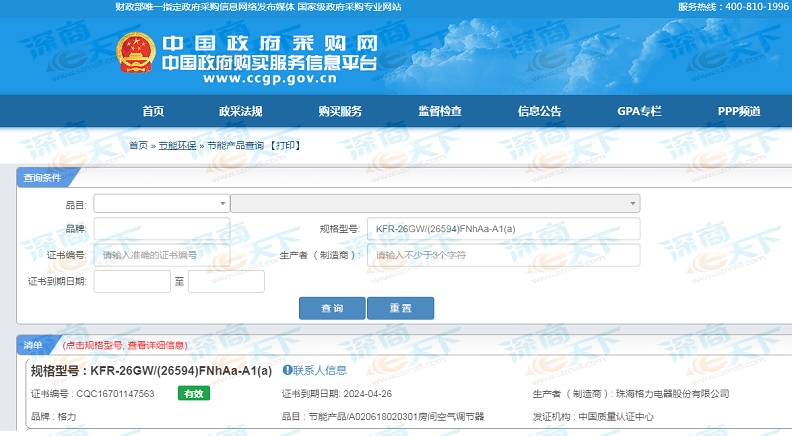This screenshot has width=792, height=436.
Task: Open the 政采法规 menu item
Action: [240, 111]
